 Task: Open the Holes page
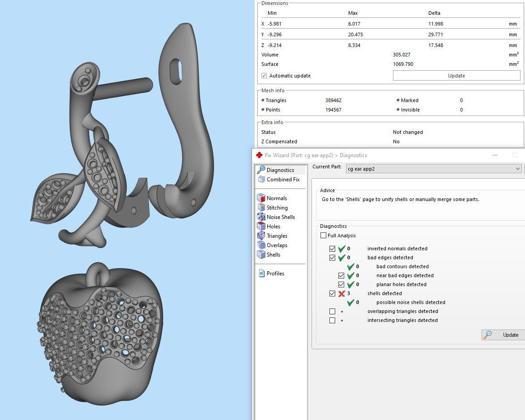[x=273, y=227]
